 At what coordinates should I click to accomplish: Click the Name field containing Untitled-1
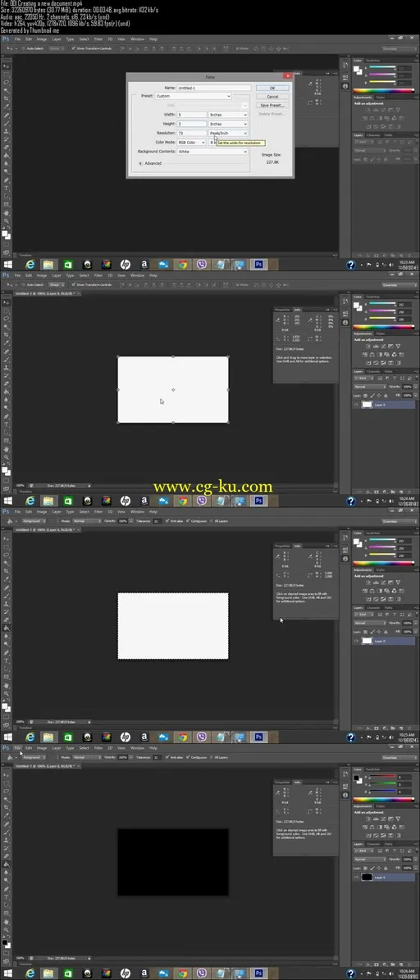tap(213, 88)
